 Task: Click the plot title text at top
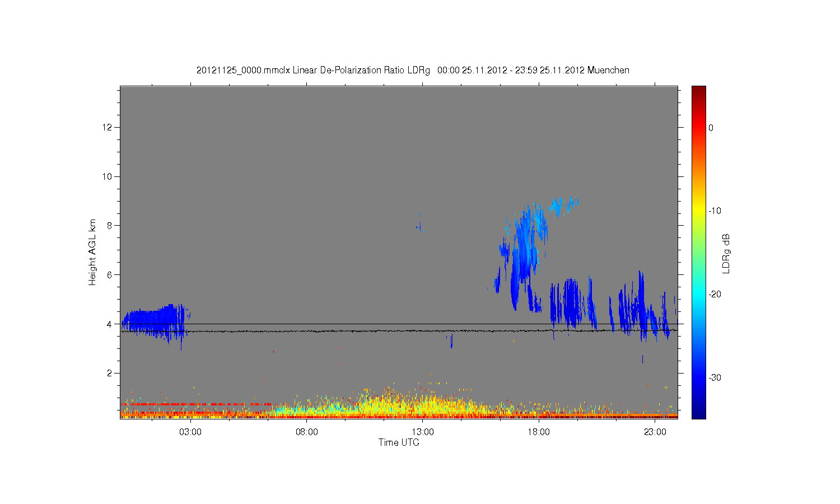point(413,70)
